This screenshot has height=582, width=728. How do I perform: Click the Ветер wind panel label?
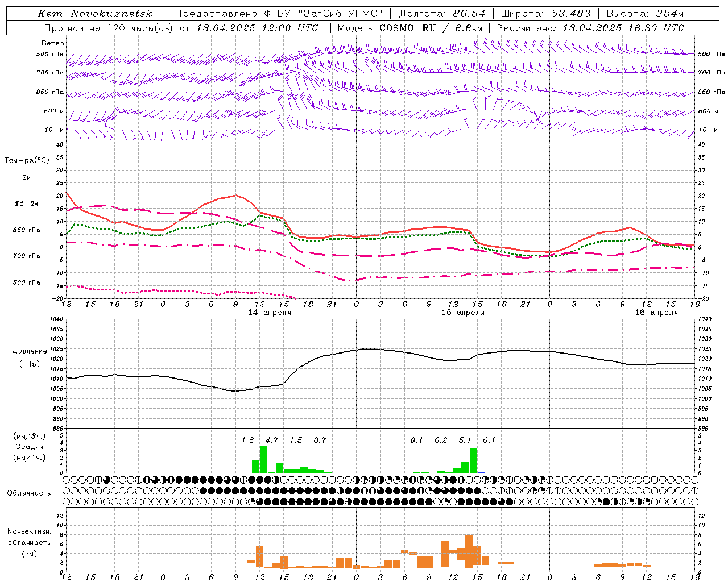53,43
